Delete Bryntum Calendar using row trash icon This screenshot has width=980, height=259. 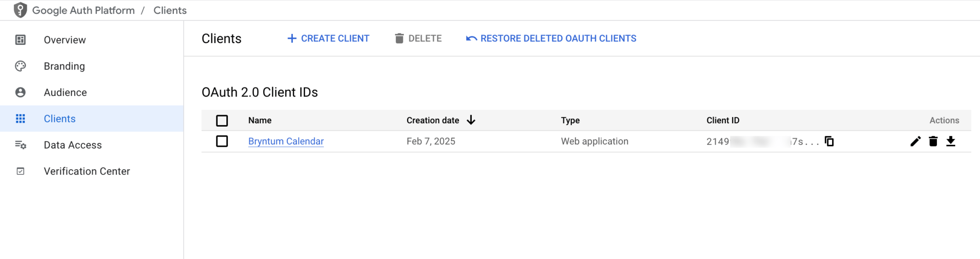[933, 141]
